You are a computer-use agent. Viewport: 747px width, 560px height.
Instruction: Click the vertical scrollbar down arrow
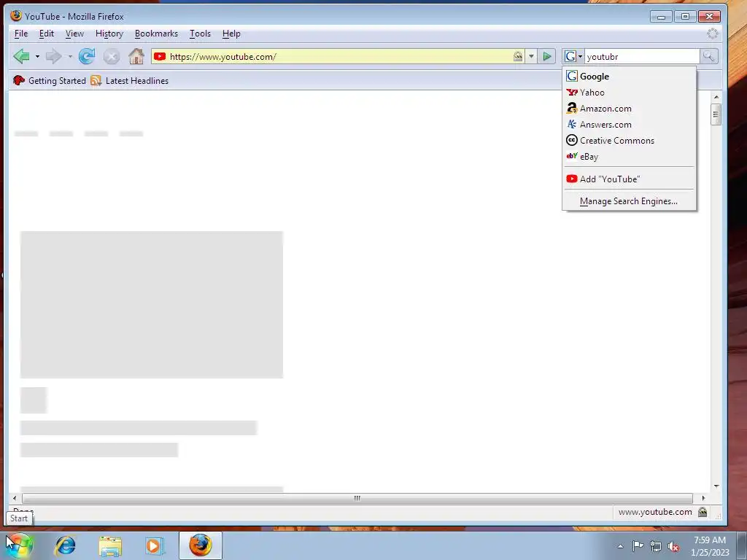click(716, 486)
